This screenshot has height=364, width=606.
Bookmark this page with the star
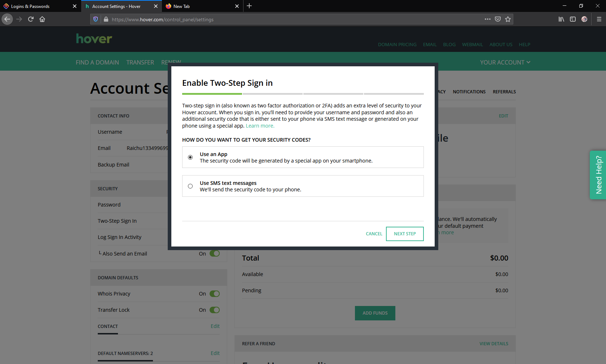508,19
